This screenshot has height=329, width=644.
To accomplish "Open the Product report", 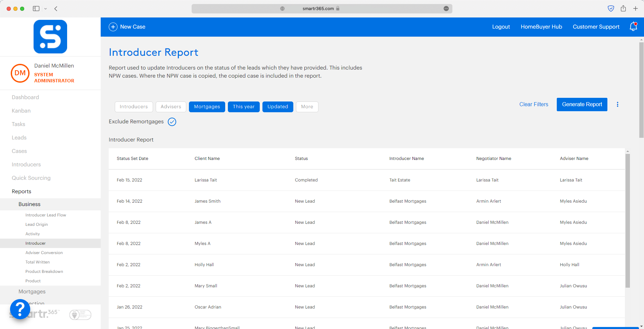I will [x=33, y=281].
